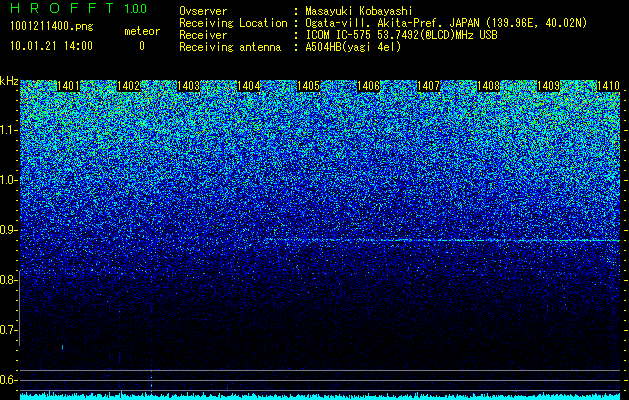The width and height of the screenshot is (629, 400).
Task: Select the 1404 time marker
Action: point(248,86)
